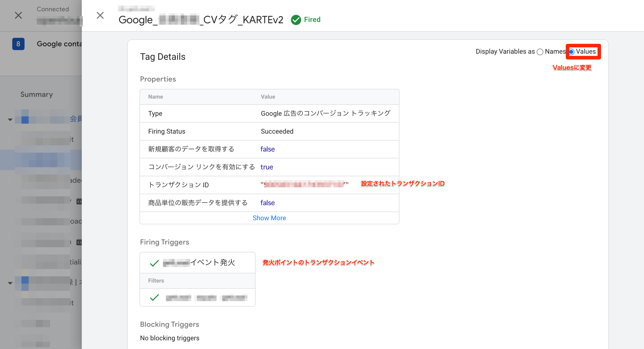The image size is (644, 349).
Task: Open Summary in the sidebar
Action: pyautogui.click(x=37, y=94)
